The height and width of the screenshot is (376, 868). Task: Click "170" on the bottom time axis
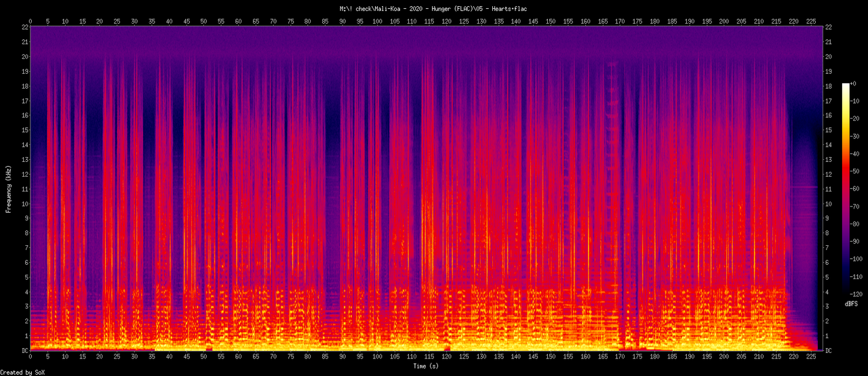pos(620,357)
